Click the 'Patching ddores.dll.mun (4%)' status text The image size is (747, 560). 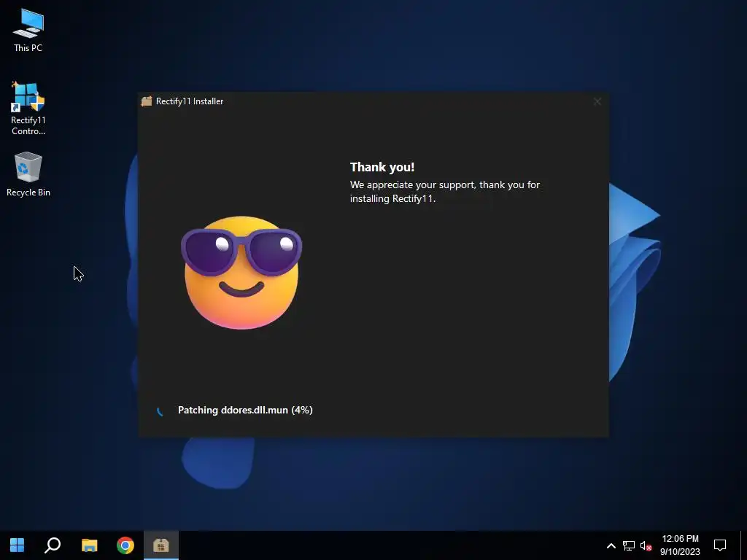click(245, 410)
